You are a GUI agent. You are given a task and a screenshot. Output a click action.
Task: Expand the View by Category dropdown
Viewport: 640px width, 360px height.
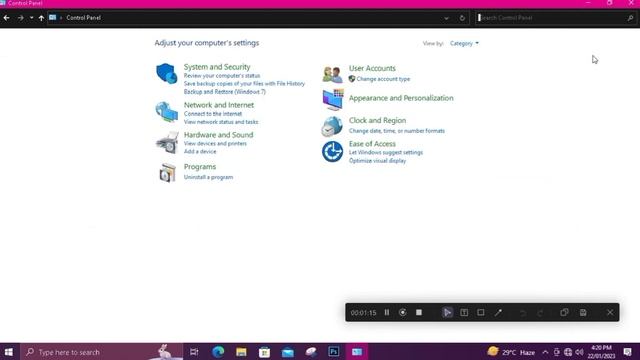click(x=464, y=43)
